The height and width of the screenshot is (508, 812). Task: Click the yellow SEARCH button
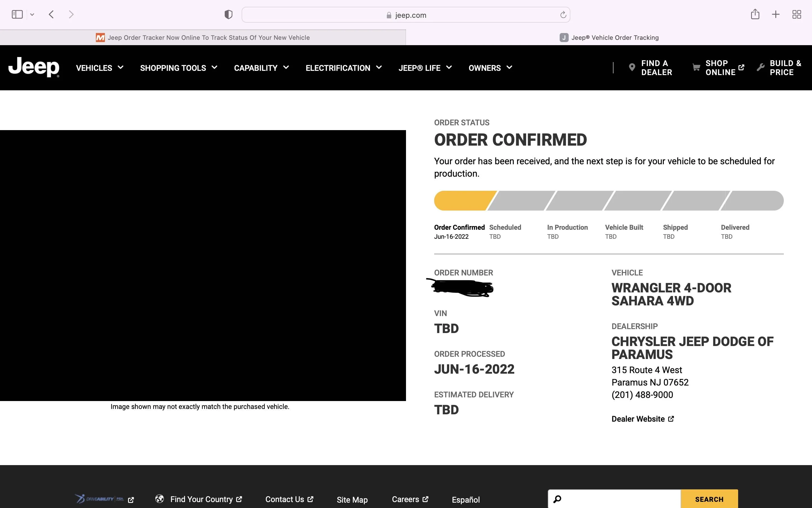[x=709, y=499]
